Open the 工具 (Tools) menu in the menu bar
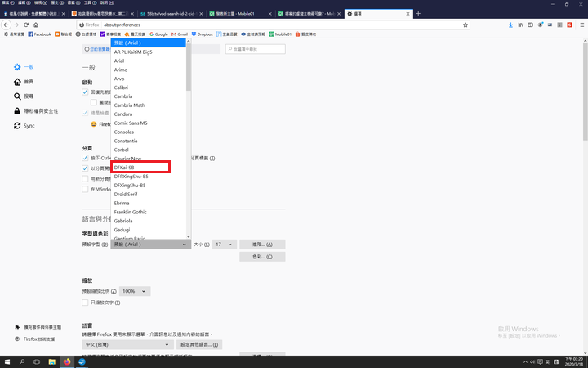The height and width of the screenshot is (368, 588). pos(90,2)
